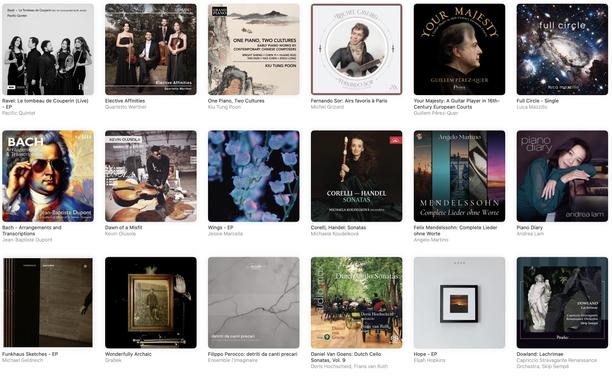Open the Dutch Cello Sonatas album cover
Viewport: 612px width, 376px height.
(x=356, y=303)
